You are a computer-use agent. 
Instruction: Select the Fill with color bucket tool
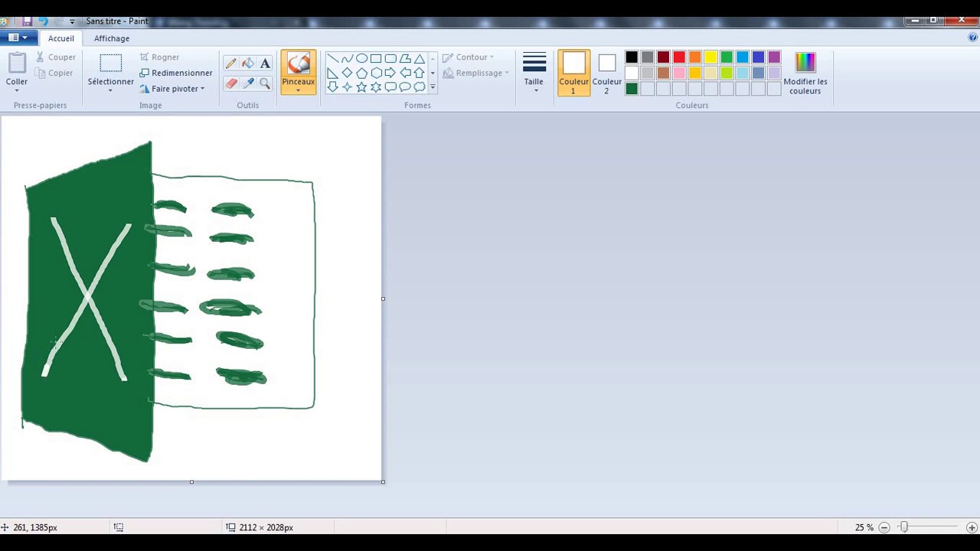pyautogui.click(x=248, y=64)
